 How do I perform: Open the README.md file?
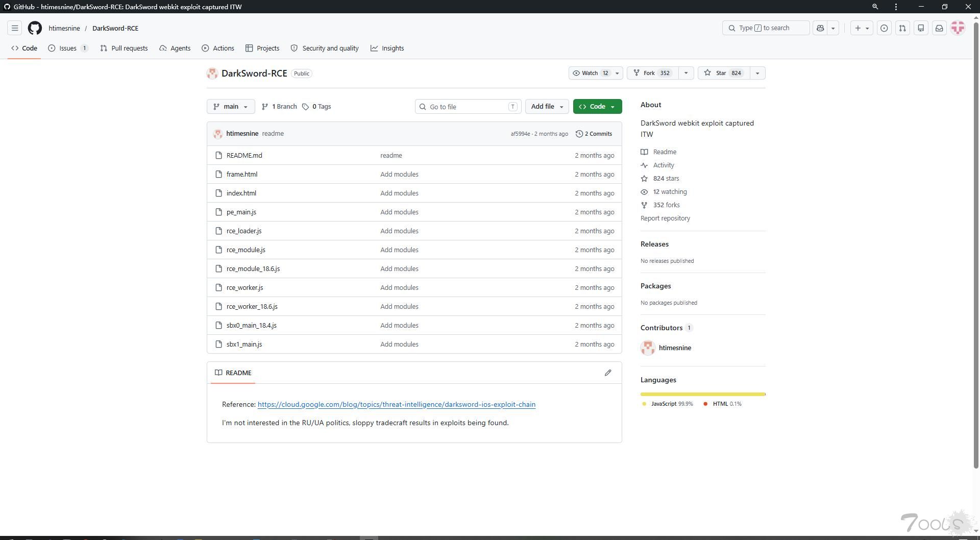[244, 155]
